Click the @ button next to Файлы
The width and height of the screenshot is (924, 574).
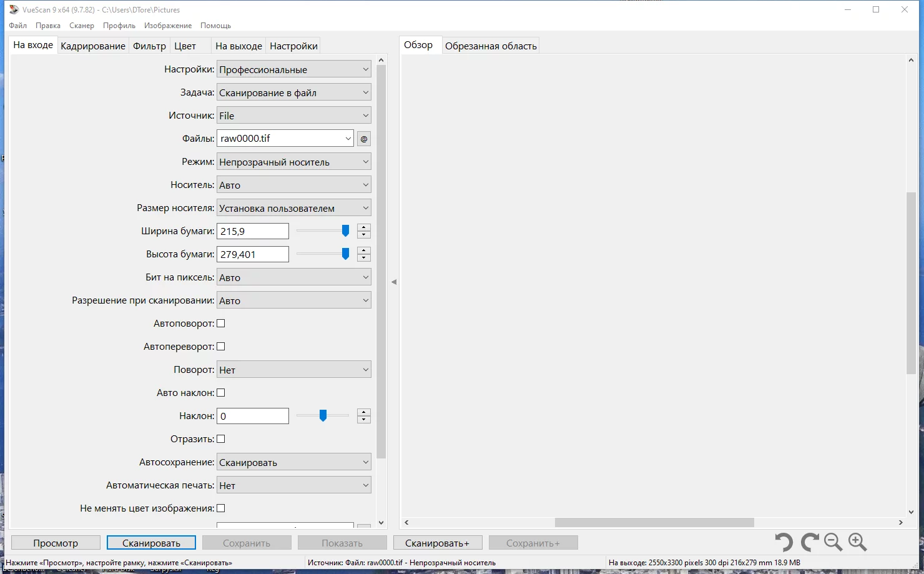pyautogui.click(x=364, y=139)
